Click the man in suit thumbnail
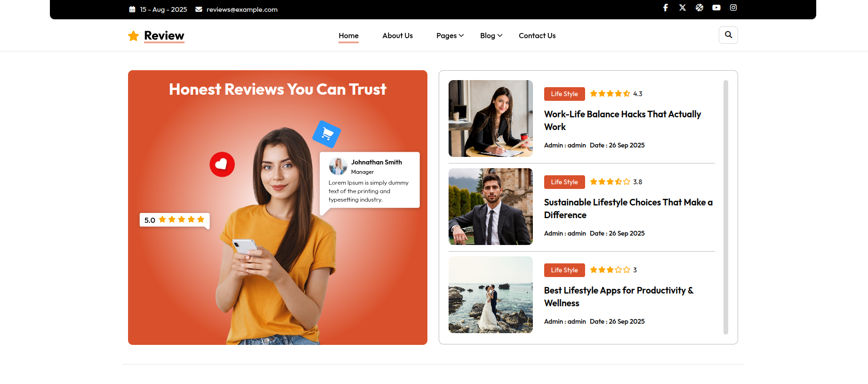The width and height of the screenshot is (868, 384). pos(490,206)
